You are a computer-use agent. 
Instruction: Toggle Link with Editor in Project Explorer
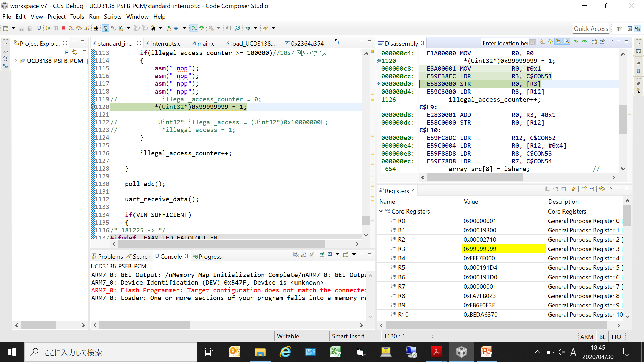coord(74,52)
